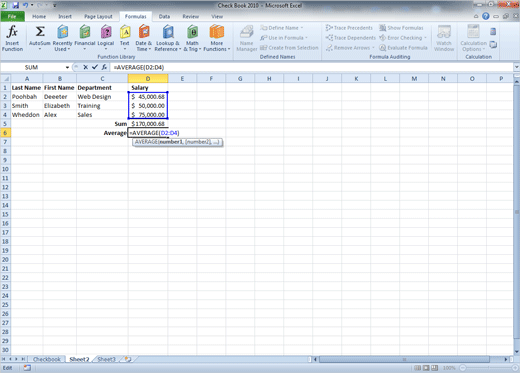Open the Insert Function dialog

pos(12,38)
